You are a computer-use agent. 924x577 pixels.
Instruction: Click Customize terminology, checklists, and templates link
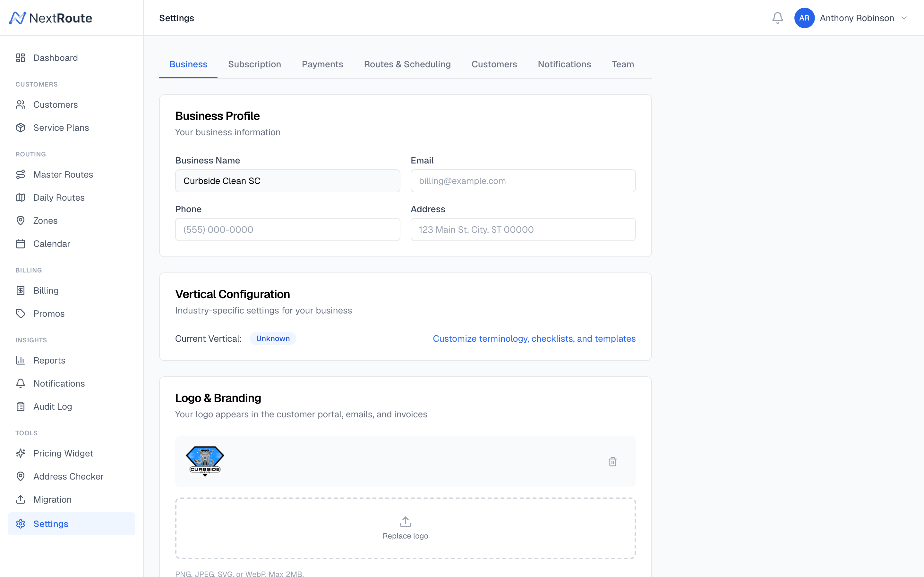tap(534, 339)
